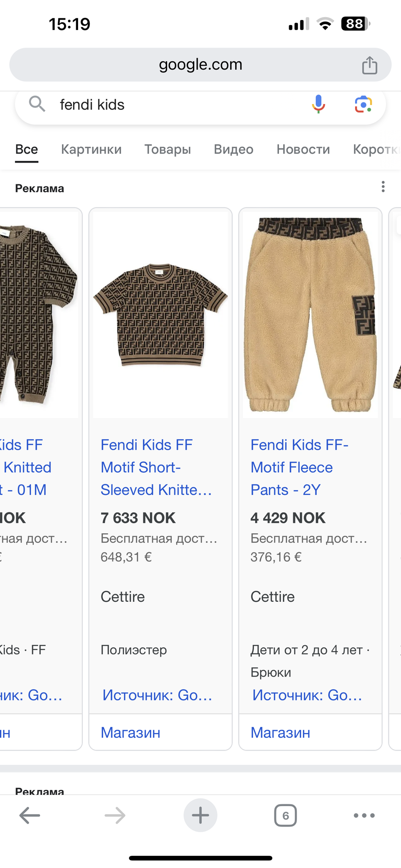The width and height of the screenshot is (401, 868).
Task: Go back with the browser back arrow
Action: [x=30, y=815]
